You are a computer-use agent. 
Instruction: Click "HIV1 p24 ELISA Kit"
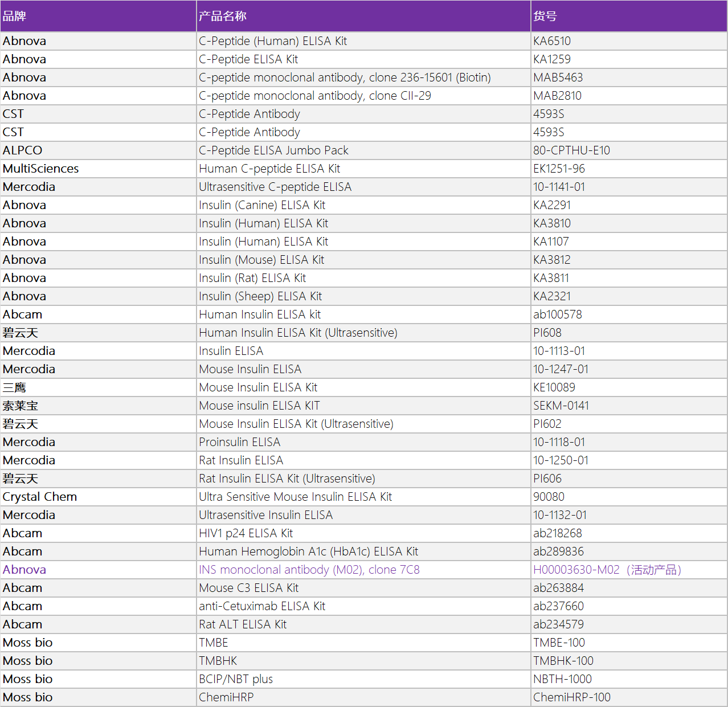pos(246,533)
